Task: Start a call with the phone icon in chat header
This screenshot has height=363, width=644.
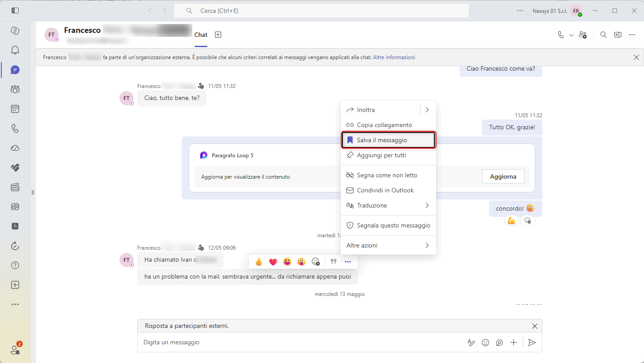Action: (561, 35)
